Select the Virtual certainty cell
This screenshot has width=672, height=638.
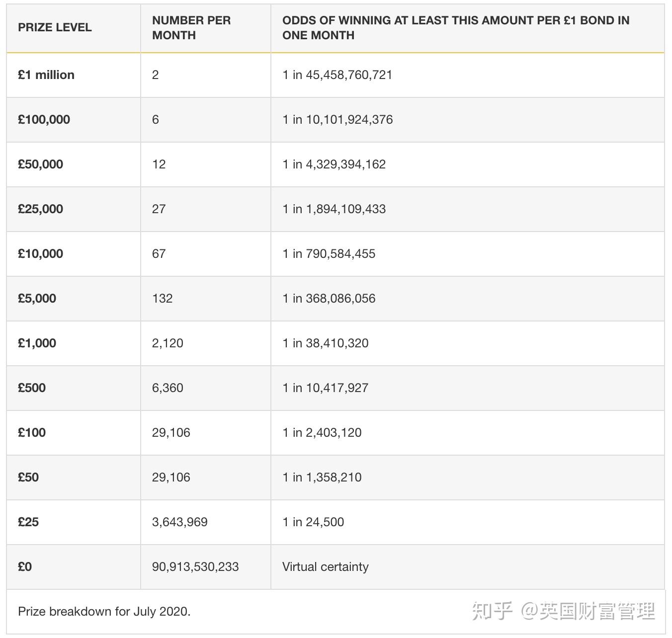[x=325, y=566]
